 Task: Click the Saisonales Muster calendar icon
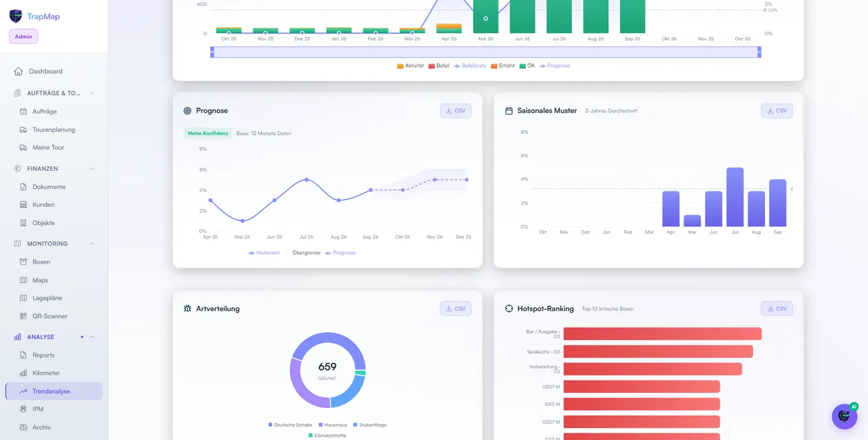click(509, 111)
